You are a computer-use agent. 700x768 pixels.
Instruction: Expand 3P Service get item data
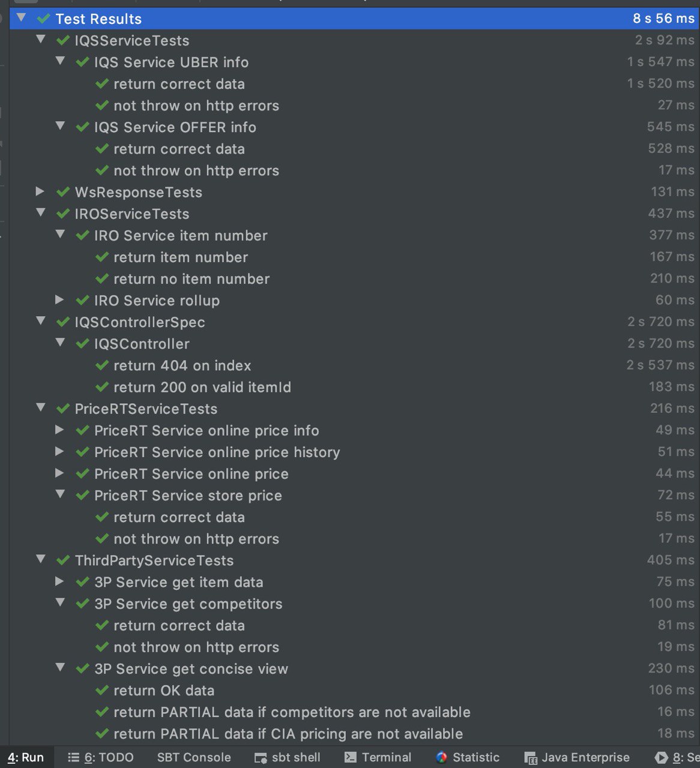click(x=59, y=581)
